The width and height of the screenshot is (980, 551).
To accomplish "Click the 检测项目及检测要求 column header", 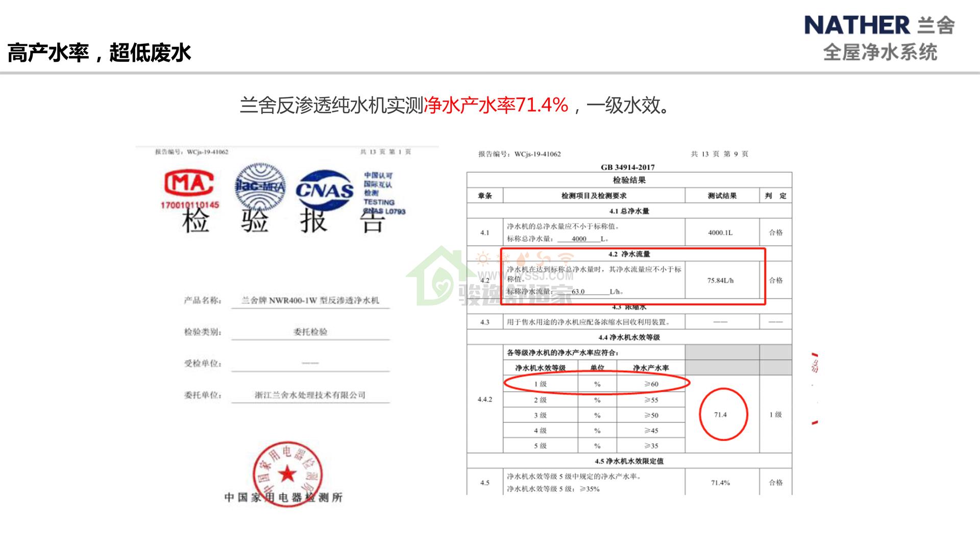I will (594, 196).
